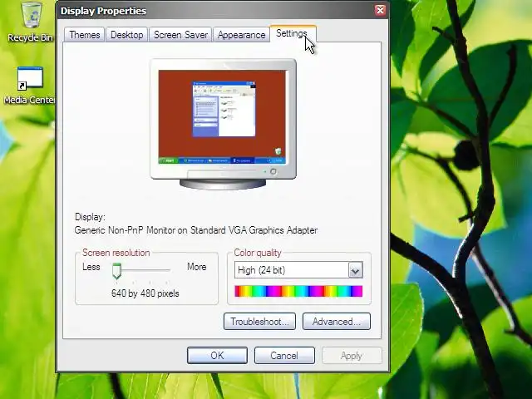This screenshot has width=532, height=399.
Task: Click the High (24 bit) combo box
Action: tap(298, 270)
